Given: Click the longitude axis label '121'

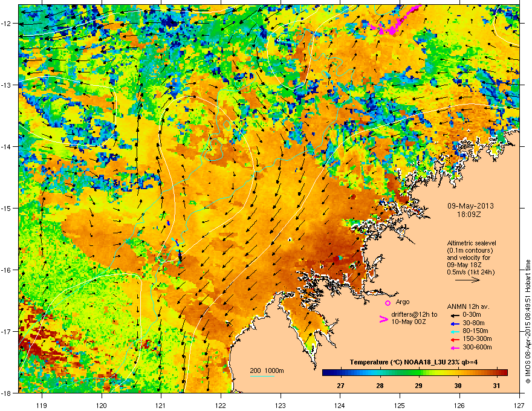Looking at the screenshot, I should coord(161,405).
